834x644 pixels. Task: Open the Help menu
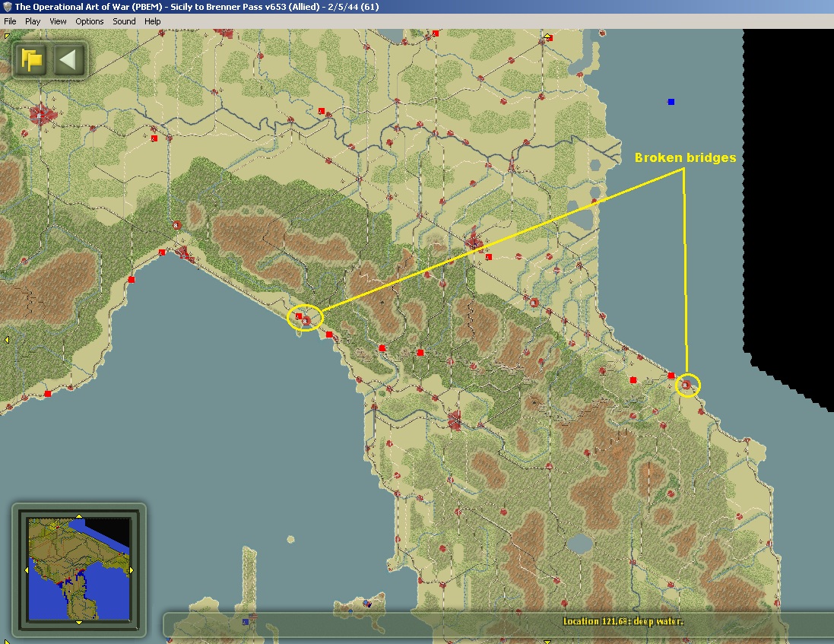point(152,21)
